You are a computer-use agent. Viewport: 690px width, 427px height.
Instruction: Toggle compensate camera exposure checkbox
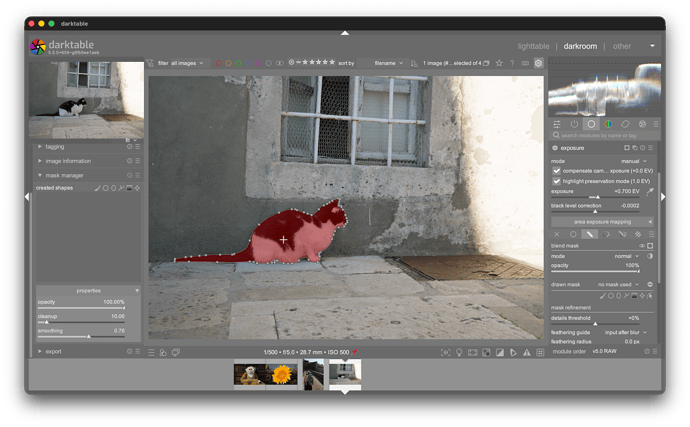557,170
